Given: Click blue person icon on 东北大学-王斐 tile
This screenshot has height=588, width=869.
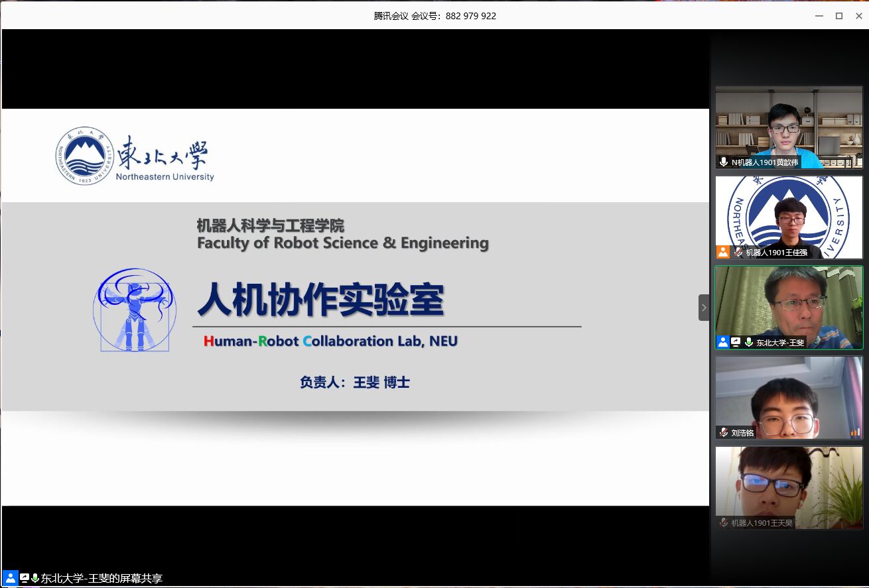Looking at the screenshot, I should point(723,342).
